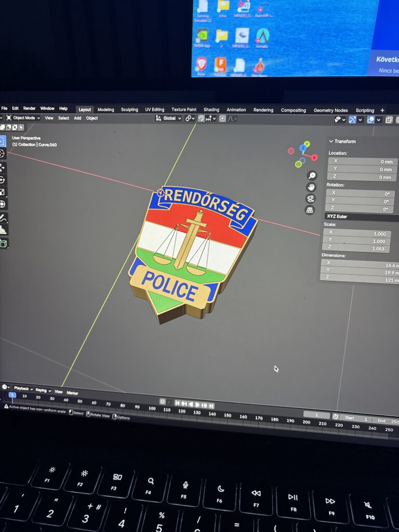Open the selectability and visibility dropdown
This screenshot has height=532, width=399.
click(x=340, y=119)
